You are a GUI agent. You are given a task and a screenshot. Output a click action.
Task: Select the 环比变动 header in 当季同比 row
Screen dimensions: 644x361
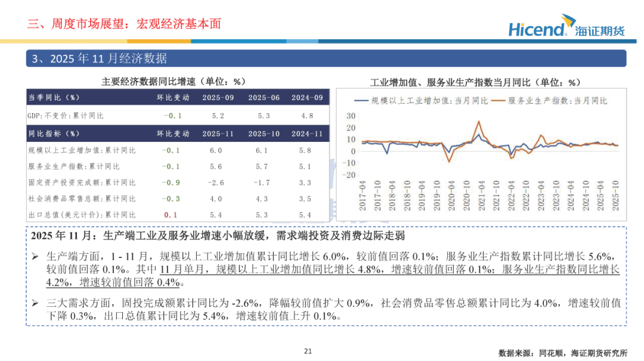[x=173, y=98]
